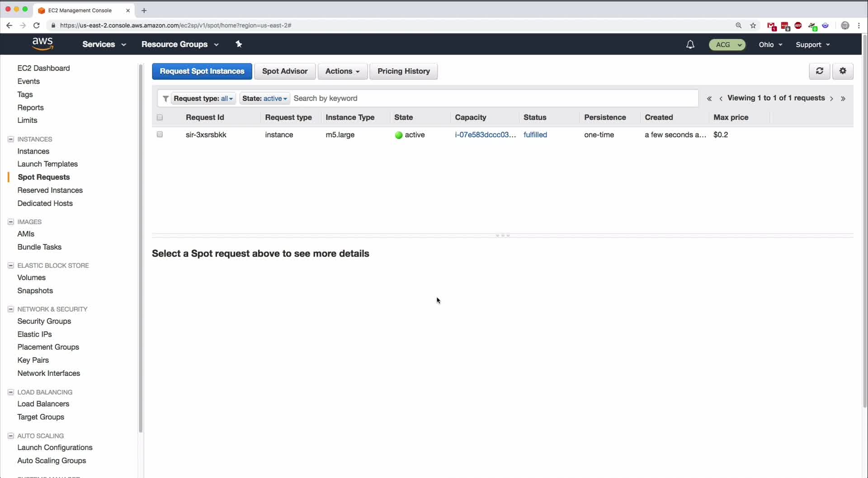This screenshot has width=868, height=478.
Task: Collapse the LOAD BALANCING section
Action: [11, 392]
